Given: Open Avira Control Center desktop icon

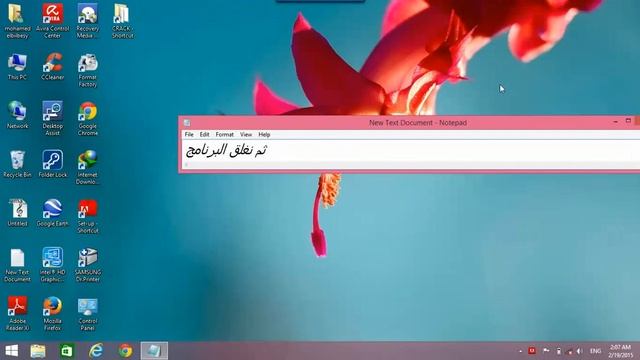Looking at the screenshot, I should click(x=53, y=21).
